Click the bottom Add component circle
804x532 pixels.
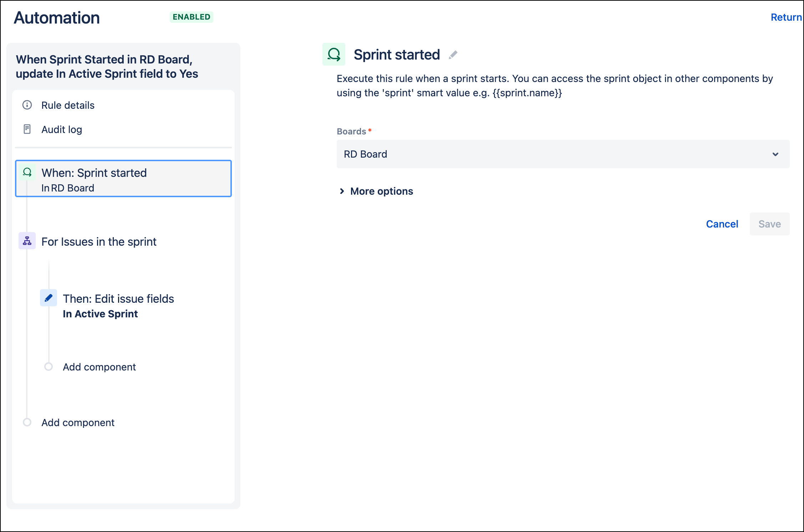point(27,422)
